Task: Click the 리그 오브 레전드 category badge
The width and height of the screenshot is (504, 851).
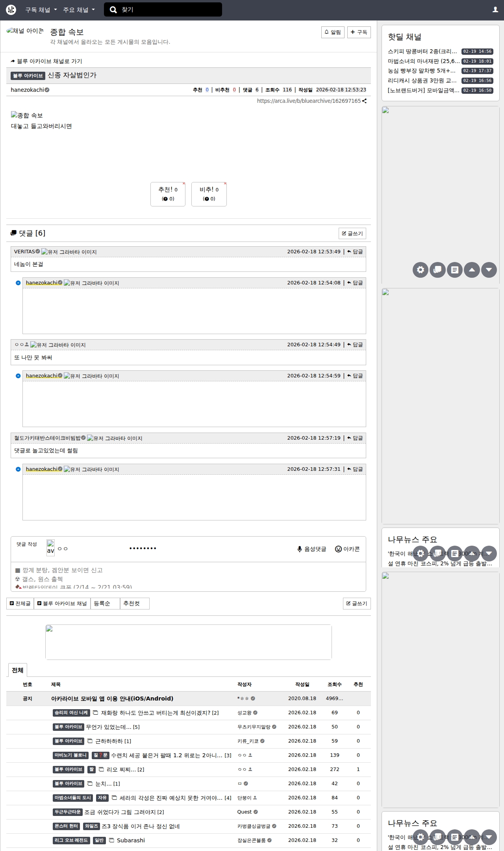Action: pyautogui.click(x=71, y=840)
